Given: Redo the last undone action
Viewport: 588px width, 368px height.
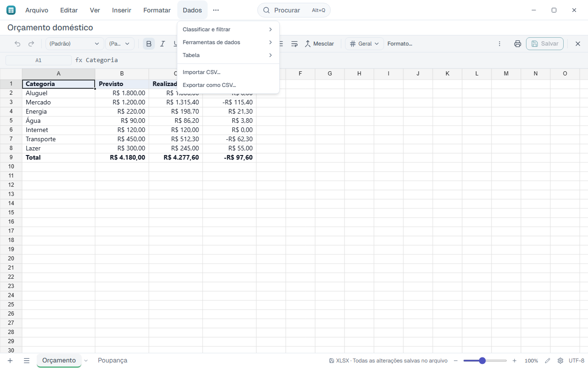Looking at the screenshot, I should tap(31, 44).
